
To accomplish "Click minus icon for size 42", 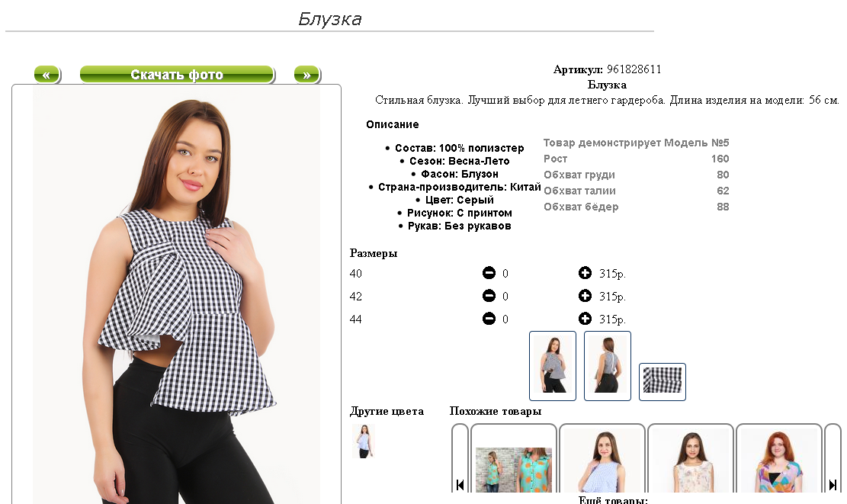I will tap(489, 296).
